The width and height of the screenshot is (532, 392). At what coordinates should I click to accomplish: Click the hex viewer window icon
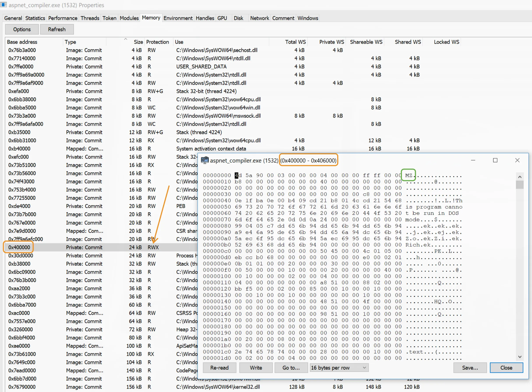[x=205, y=160]
